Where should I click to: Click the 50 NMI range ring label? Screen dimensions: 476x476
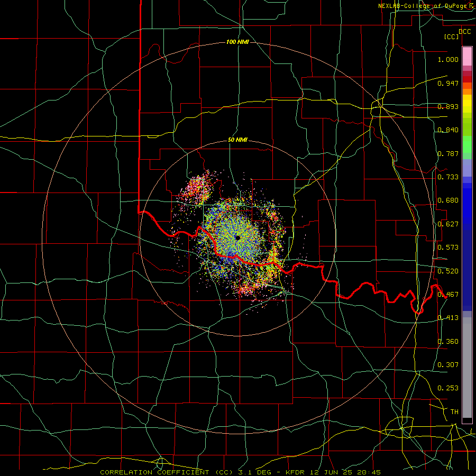coord(237,140)
